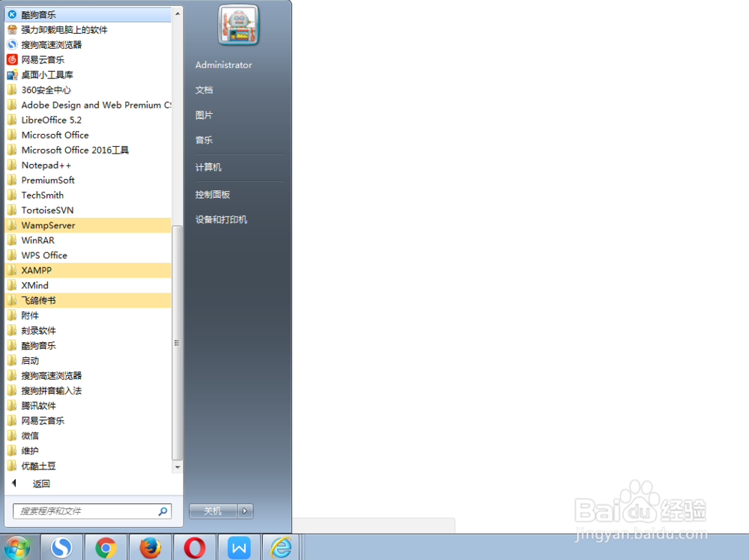Click the program list scroll up arrow

(x=178, y=13)
